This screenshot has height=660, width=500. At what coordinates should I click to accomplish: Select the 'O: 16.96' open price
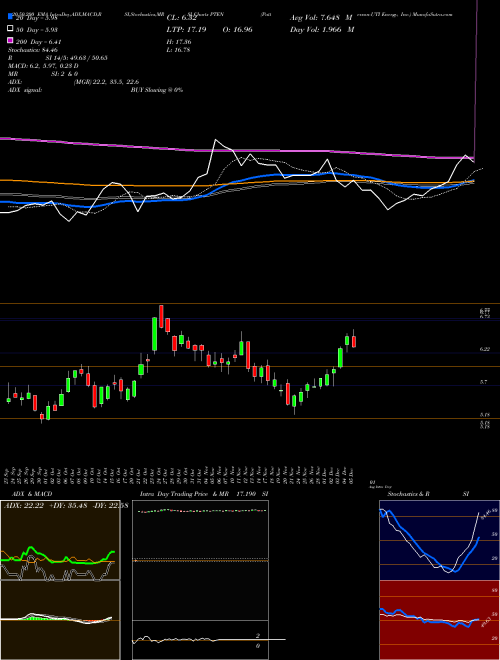pyautogui.click(x=237, y=29)
